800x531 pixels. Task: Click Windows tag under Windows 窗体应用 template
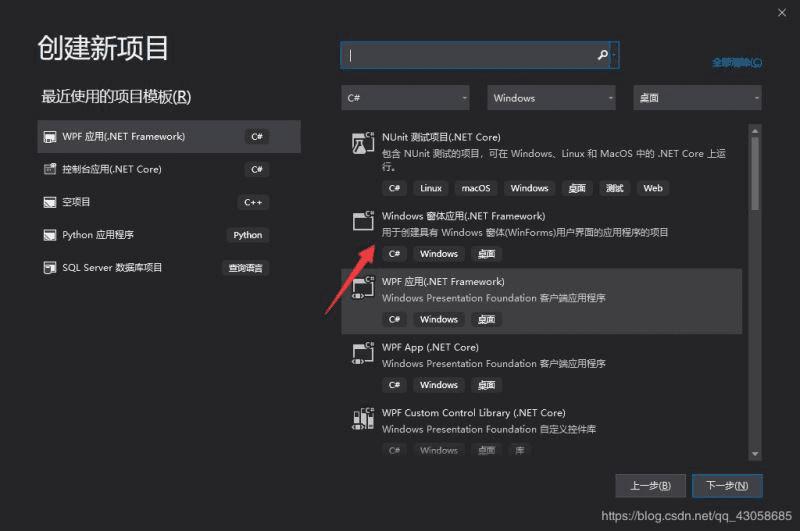coord(439,254)
